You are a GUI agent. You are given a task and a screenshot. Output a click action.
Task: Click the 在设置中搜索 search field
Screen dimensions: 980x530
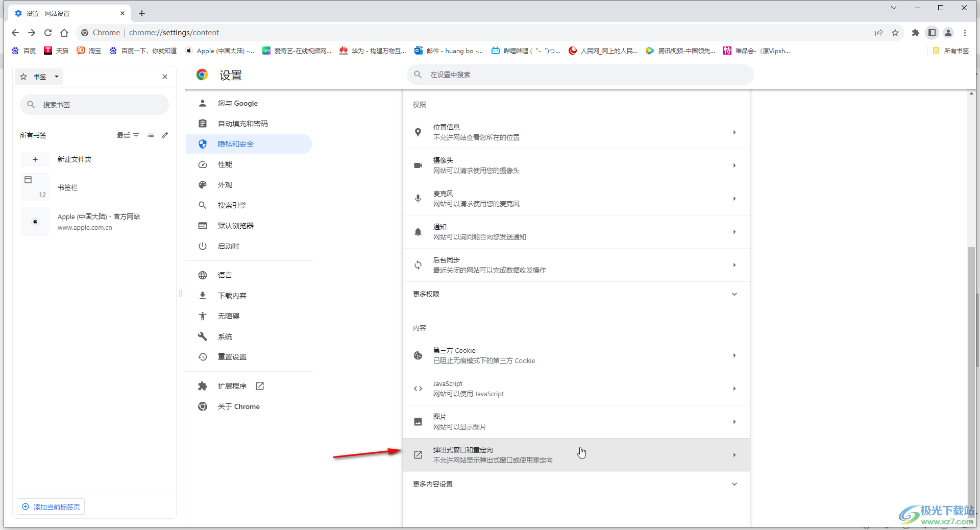point(580,75)
